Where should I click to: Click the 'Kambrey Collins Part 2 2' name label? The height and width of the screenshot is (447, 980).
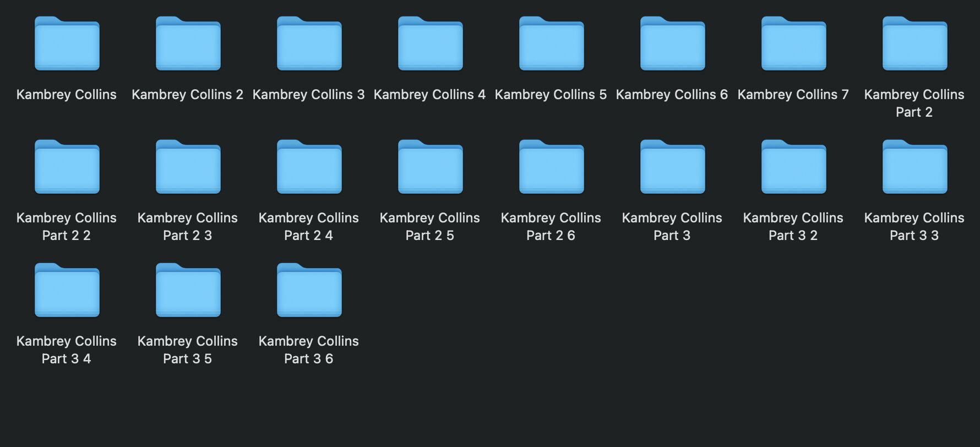click(x=67, y=227)
